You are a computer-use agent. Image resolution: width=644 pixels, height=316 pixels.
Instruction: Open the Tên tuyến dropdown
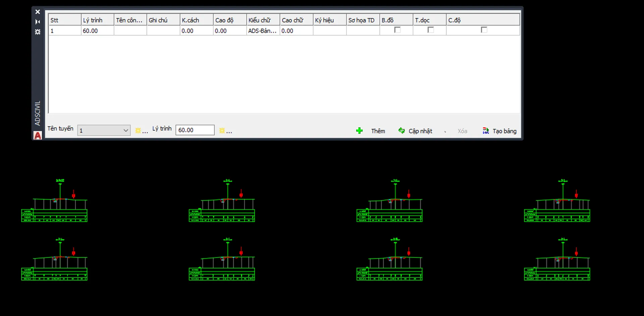point(104,130)
